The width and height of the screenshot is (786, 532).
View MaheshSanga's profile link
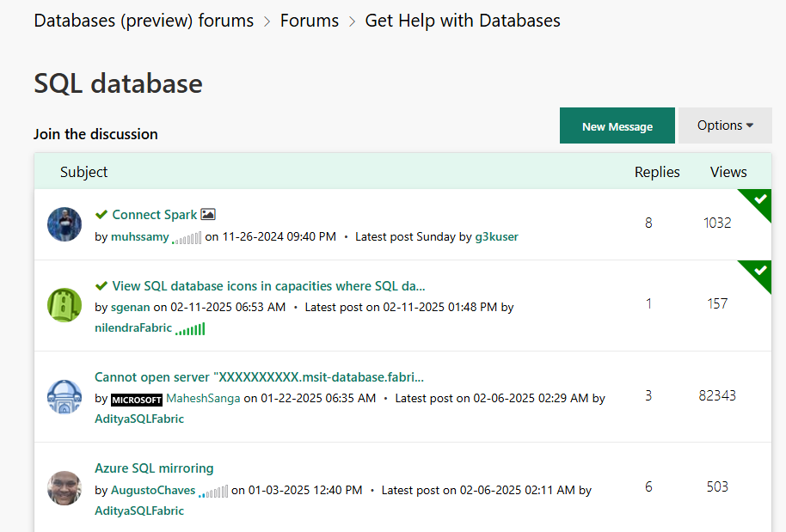[203, 398]
